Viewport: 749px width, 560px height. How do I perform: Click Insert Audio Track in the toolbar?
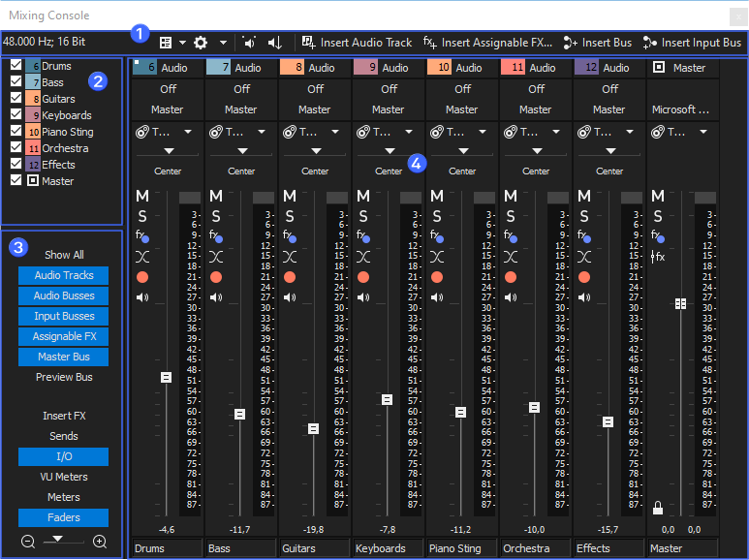(x=357, y=43)
